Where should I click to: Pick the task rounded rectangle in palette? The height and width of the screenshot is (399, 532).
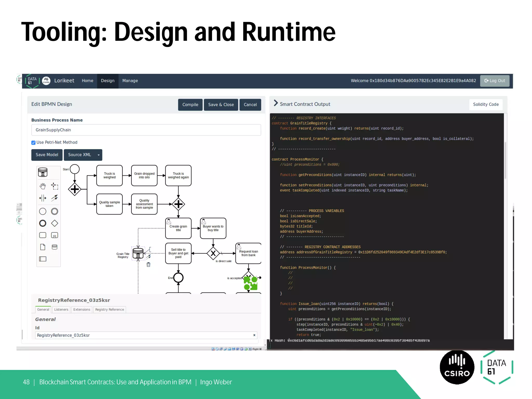pyautogui.click(x=43, y=235)
